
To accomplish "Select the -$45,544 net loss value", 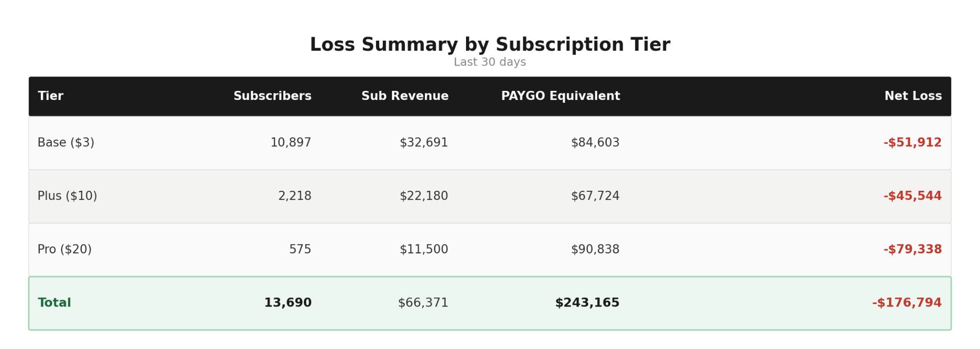I will coord(912,196).
